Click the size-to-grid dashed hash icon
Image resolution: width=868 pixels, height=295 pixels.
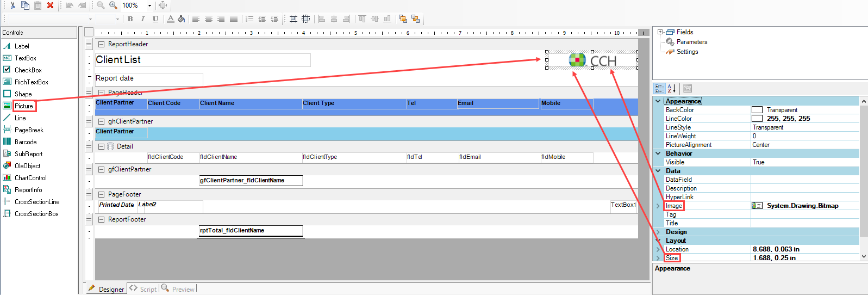click(x=306, y=19)
